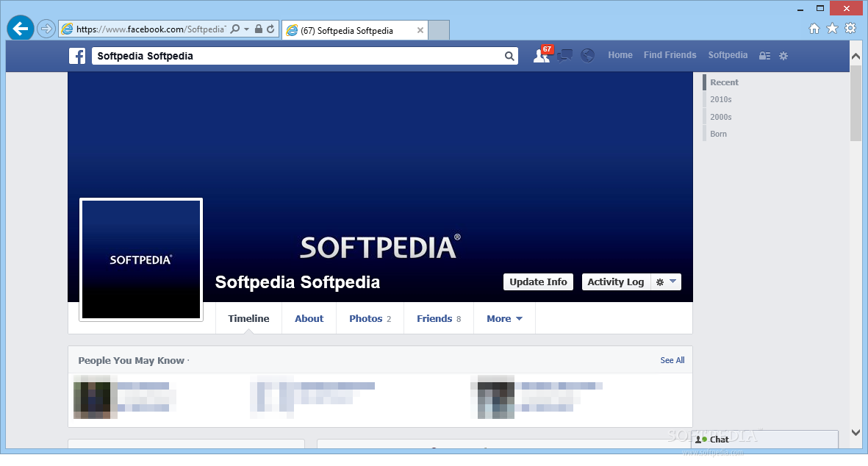
Task: Open the Photos tab
Action: [x=370, y=319]
